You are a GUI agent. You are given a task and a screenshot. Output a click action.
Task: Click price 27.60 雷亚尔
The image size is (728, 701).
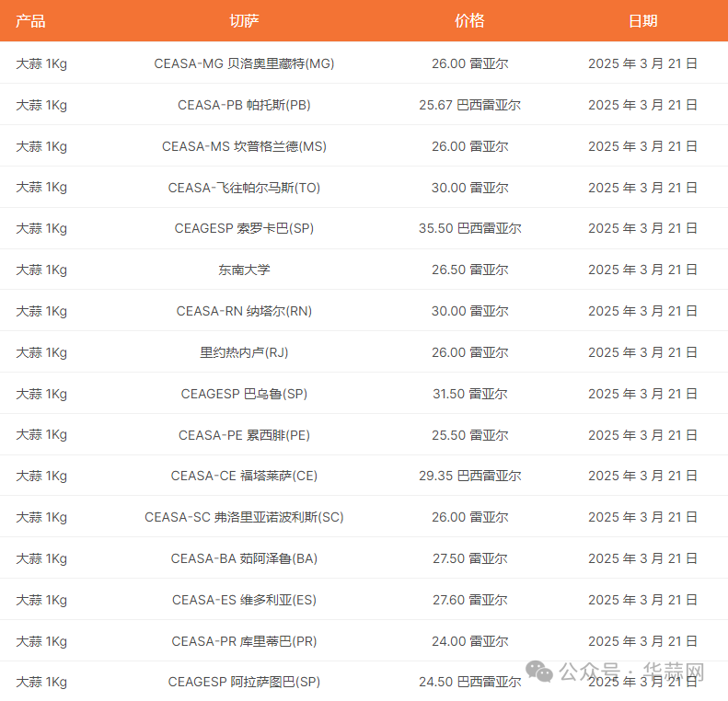pyautogui.click(x=470, y=600)
